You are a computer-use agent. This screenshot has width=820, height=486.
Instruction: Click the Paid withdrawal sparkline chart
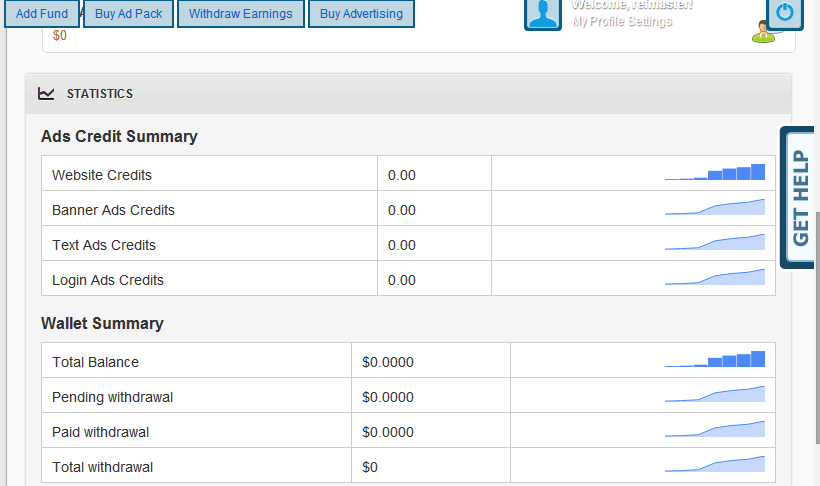[x=715, y=430]
